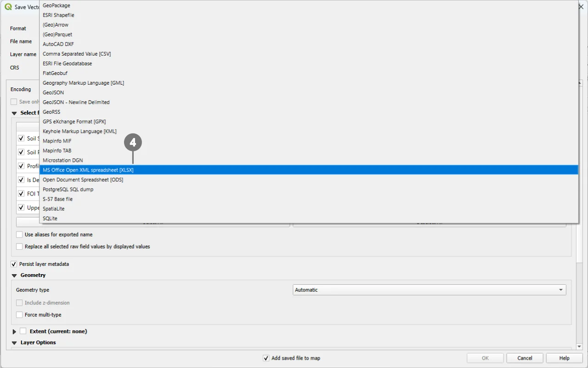Collapse the Geometry section
588x368 pixels.
[x=14, y=276]
